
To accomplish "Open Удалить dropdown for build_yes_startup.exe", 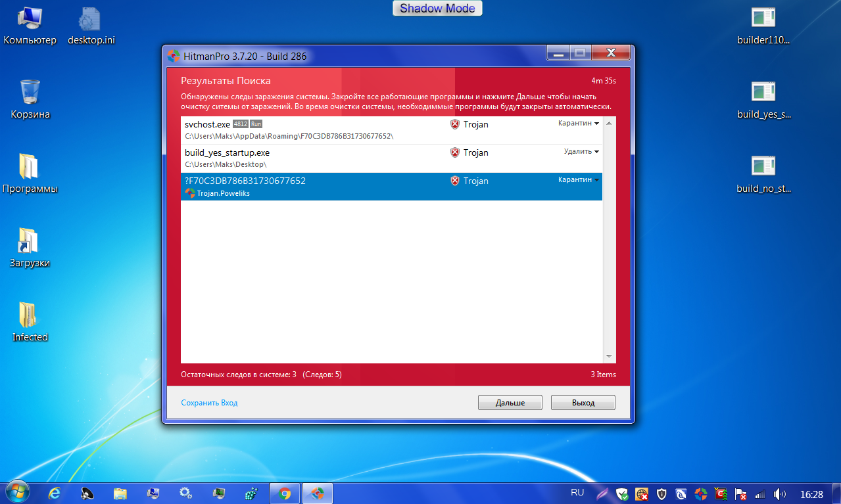I will coord(582,152).
